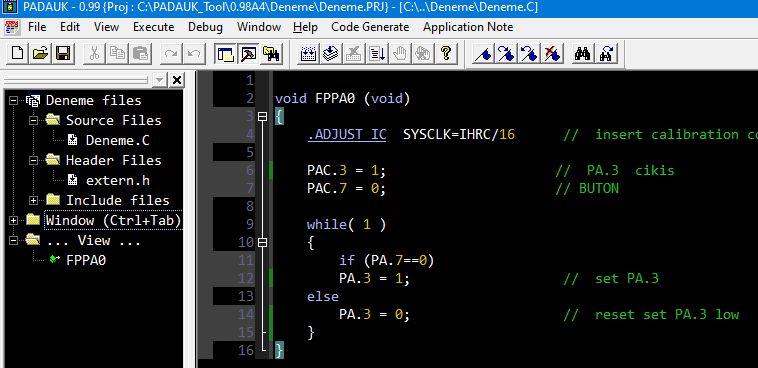
Task: Collapse the while loop code block
Action: point(262,243)
